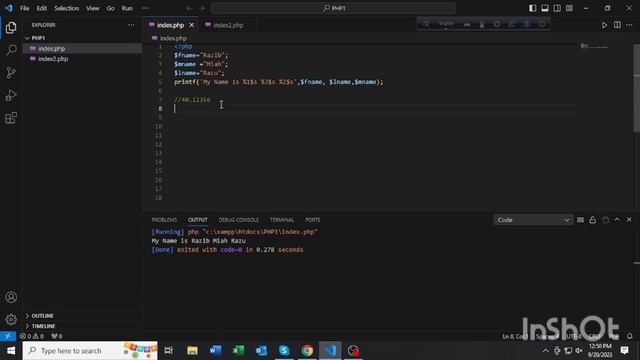640x360 pixels.
Task: Expand the TIMELINE section
Action: (43, 326)
